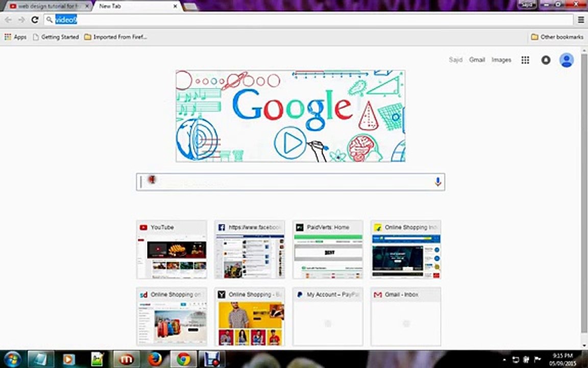
Task: Play the Google doodle animation
Action: [x=290, y=143]
